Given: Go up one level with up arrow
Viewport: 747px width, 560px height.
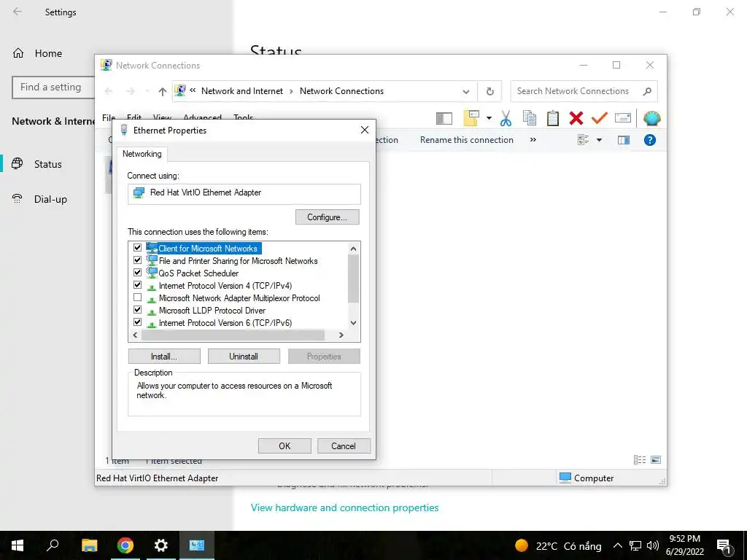Looking at the screenshot, I should (x=163, y=91).
